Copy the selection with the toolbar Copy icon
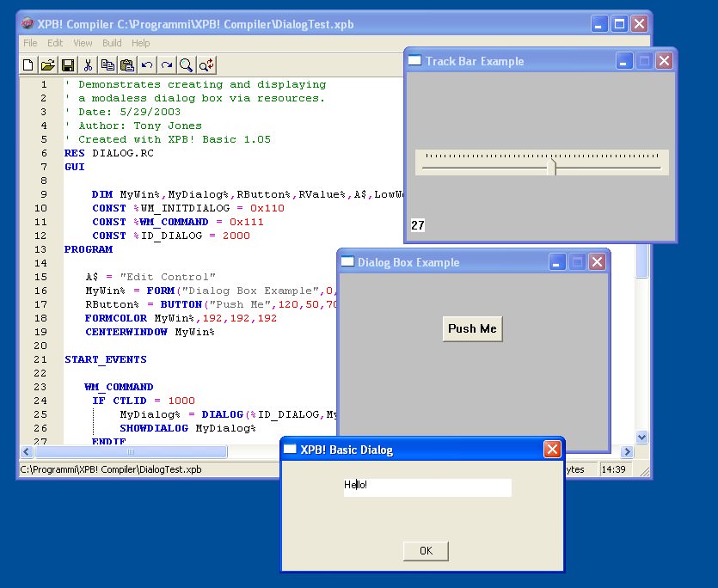This screenshot has height=588, width=718. coord(107,65)
